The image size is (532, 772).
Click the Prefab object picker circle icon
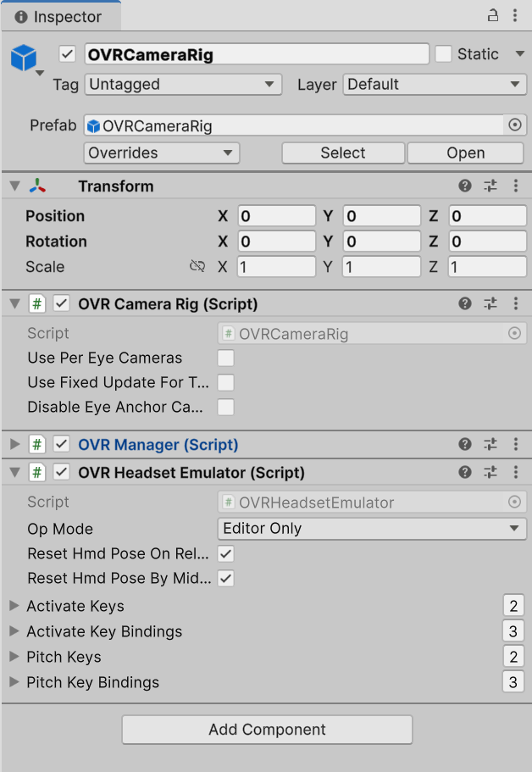514,125
